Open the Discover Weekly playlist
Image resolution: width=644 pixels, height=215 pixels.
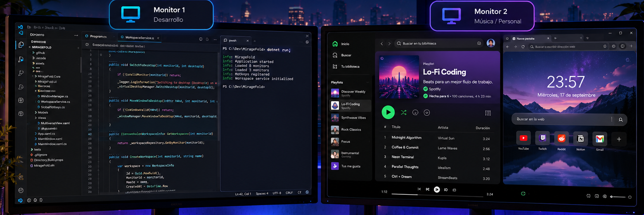350,93
